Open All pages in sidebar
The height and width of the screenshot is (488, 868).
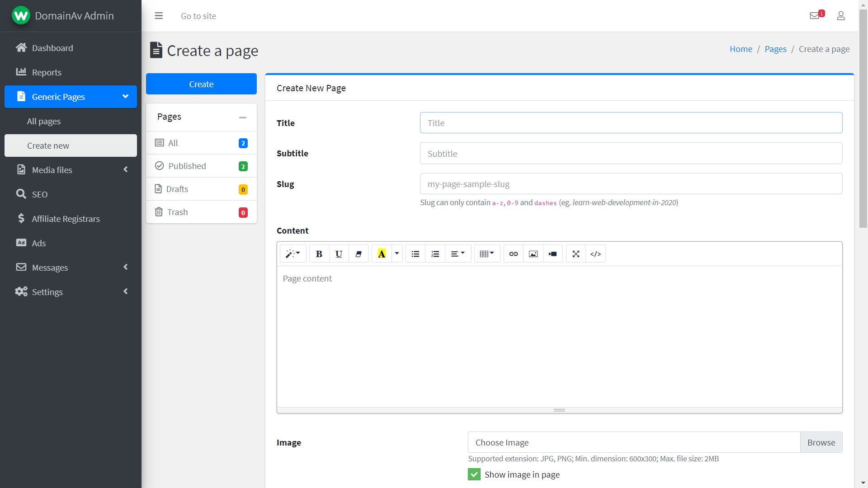pyautogui.click(x=44, y=121)
